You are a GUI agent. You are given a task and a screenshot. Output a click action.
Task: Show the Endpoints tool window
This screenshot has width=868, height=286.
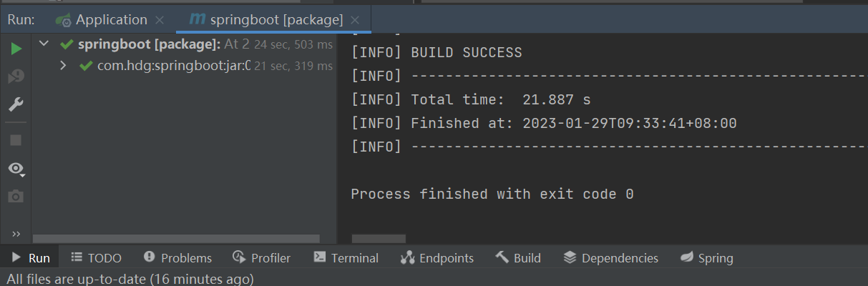437,258
